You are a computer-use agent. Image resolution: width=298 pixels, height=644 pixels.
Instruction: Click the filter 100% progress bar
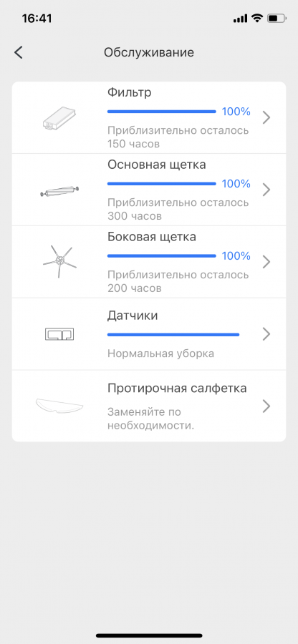coord(162,112)
